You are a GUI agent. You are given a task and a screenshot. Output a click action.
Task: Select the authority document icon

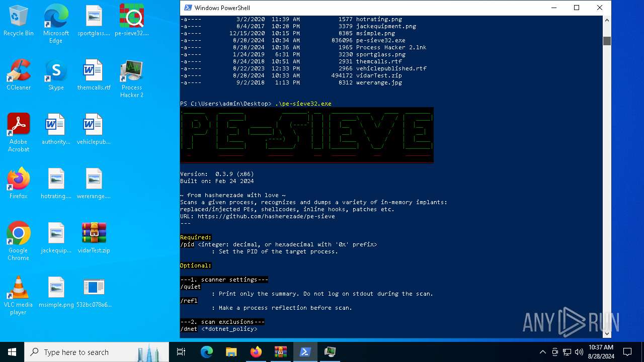pos(56,129)
